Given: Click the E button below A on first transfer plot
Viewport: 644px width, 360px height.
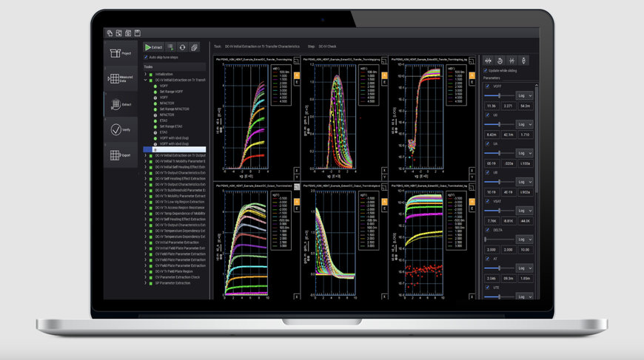Looking at the screenshot, I should coord(297,82).
